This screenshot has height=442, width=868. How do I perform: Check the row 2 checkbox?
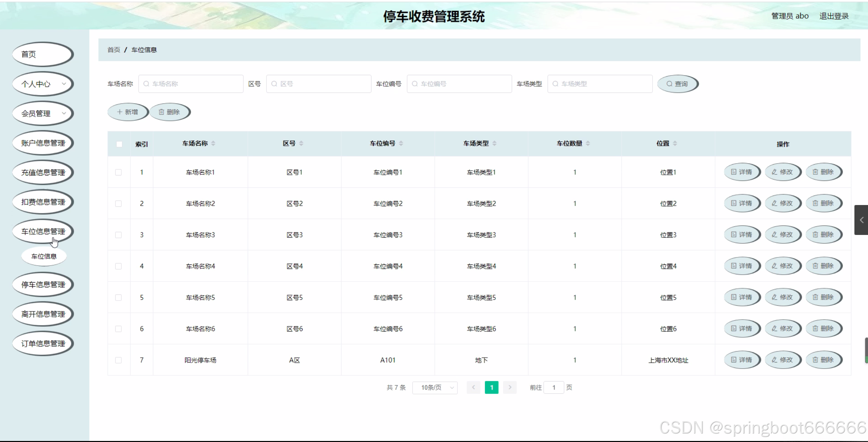(118, 204)
